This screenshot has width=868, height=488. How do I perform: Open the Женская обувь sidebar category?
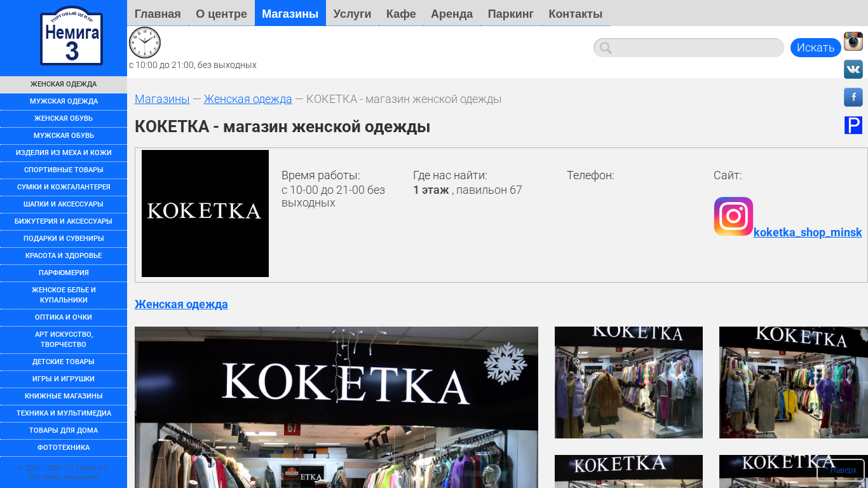tap(64, 119)
